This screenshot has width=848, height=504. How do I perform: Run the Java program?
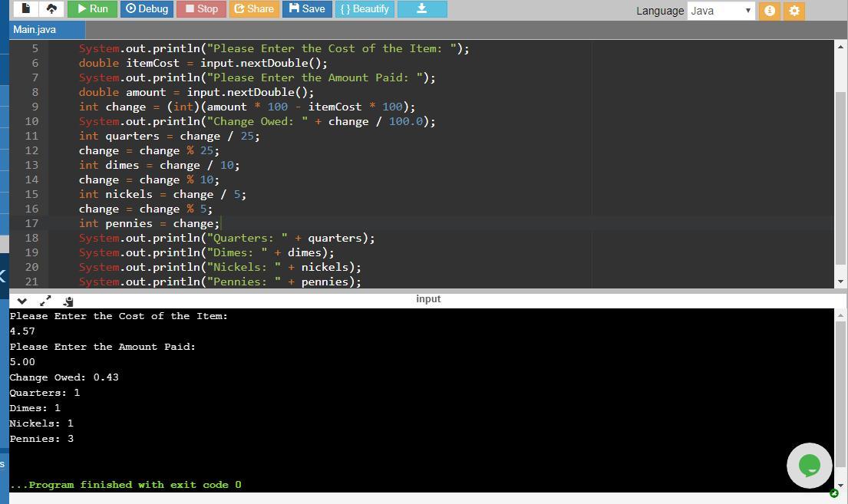pyautogui.click(x=91, y=8)
